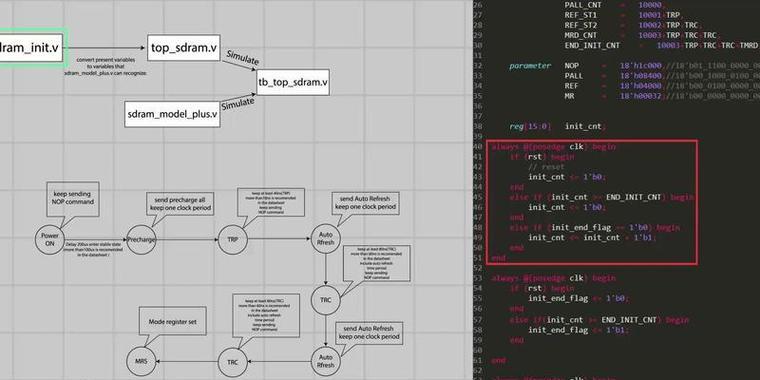Select the highlighted sdram_init.v box
Viewport: 760px width, 380px height.
pos(30,48)
